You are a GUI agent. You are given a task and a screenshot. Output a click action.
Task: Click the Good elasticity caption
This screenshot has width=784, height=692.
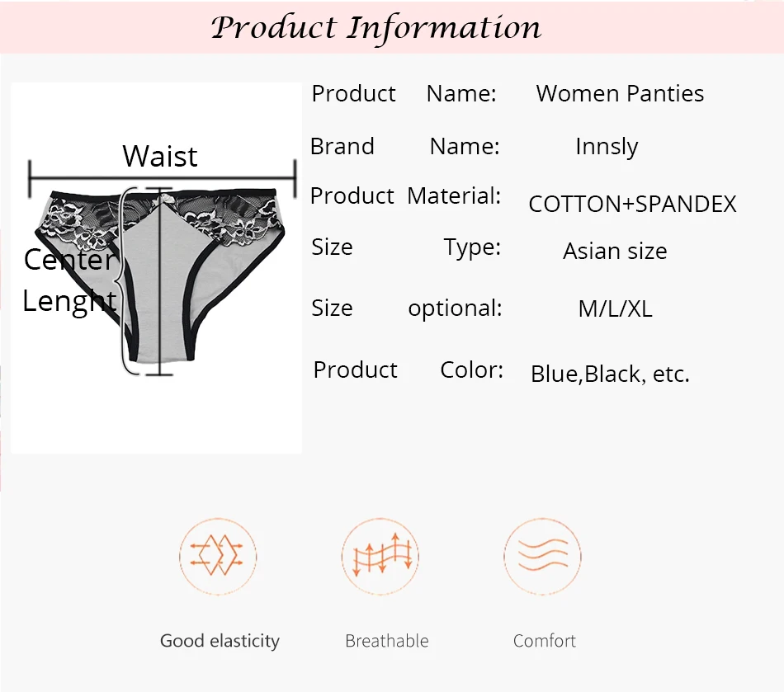(220, 641)
